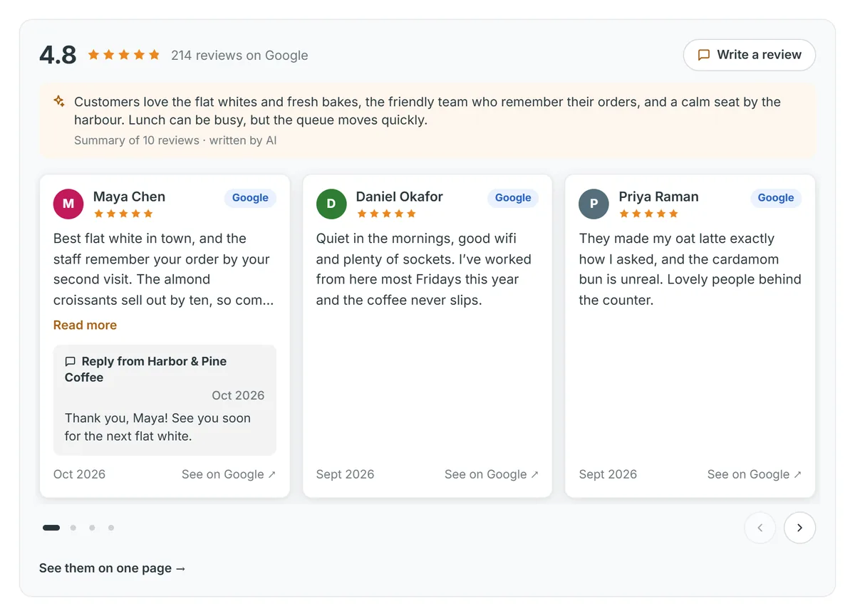Image resolution: width=855 pixels, height=616 pixels.
Task: Click Daniel Okafor's five-star rating
Action: [x=386, y=214]
